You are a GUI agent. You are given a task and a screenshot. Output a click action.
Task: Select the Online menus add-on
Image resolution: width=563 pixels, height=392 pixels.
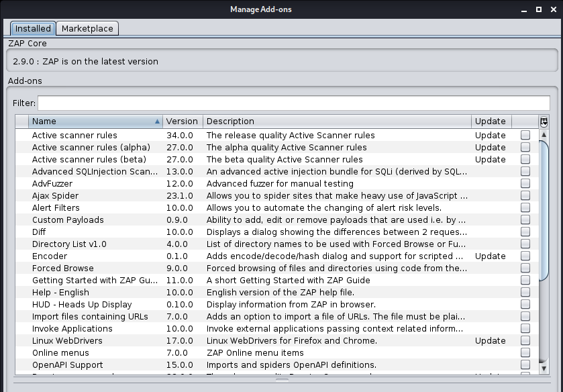click(x=277, y=353)
